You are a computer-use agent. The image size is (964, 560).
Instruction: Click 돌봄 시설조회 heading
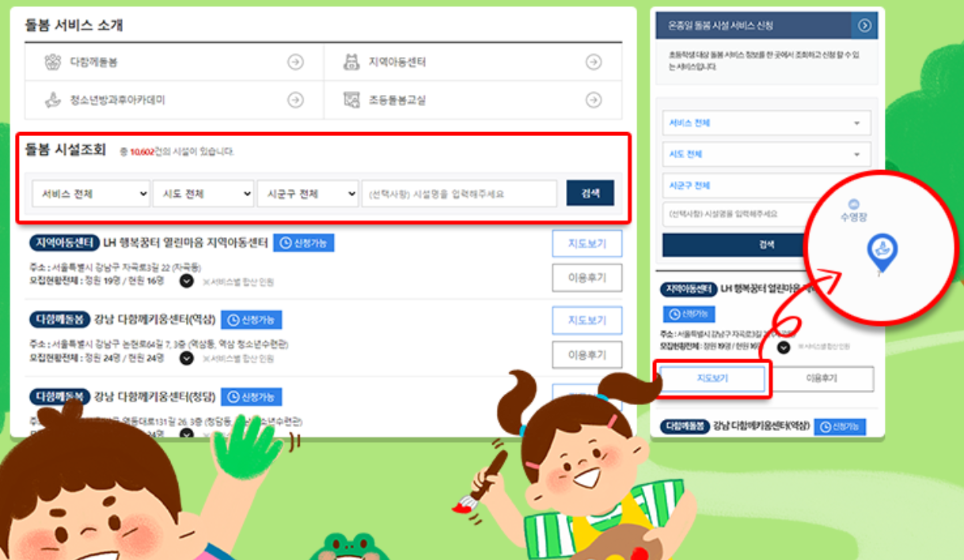click(65, 149)
